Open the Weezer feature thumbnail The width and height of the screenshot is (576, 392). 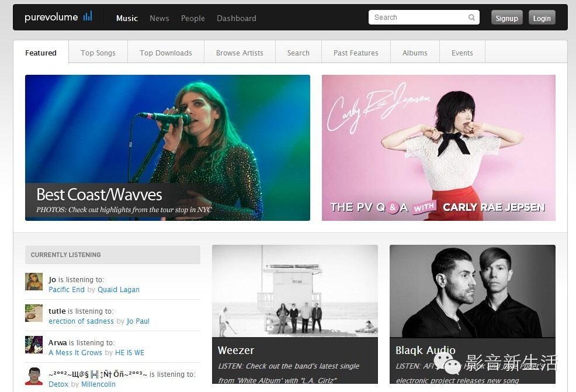[295, 291]
